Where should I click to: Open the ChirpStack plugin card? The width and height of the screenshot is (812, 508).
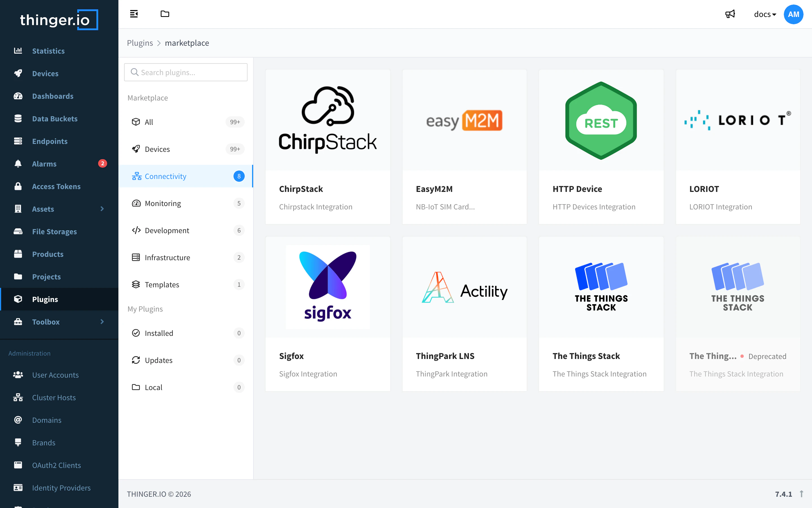coord(328,147)
